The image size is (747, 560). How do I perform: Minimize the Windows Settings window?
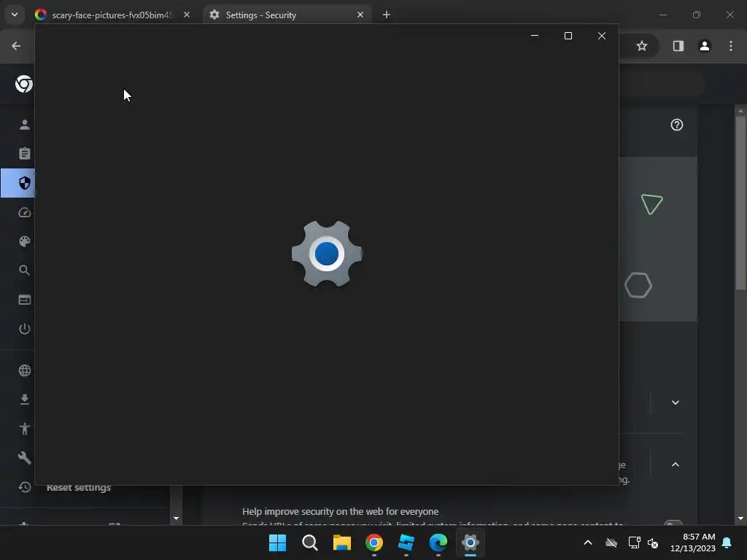535,36
